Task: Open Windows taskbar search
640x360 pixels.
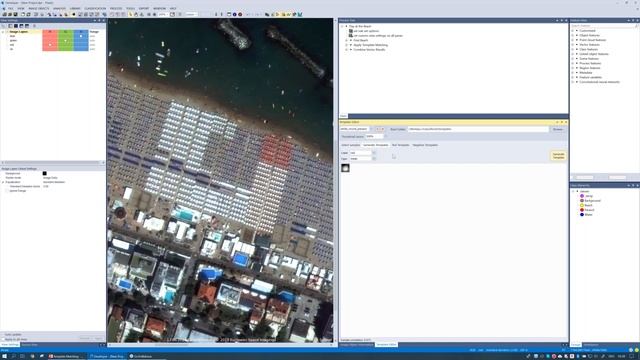Action: [13, 356]
